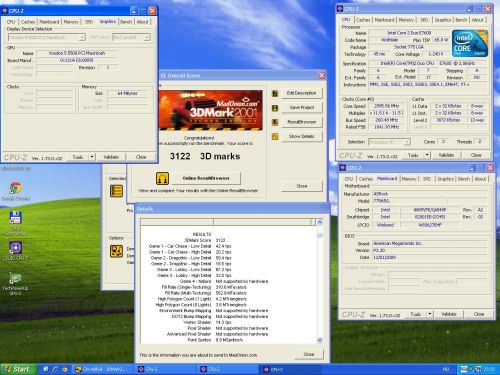The image size is (500, 375).
Task: Click the Intel Core 2 Duo logo
Action: [x=470, y=43]
